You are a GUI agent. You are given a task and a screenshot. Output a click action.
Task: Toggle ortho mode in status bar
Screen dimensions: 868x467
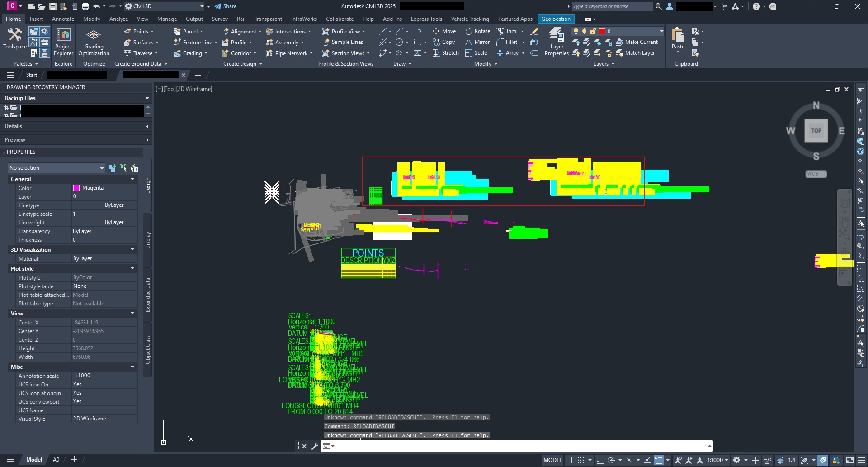600,460
